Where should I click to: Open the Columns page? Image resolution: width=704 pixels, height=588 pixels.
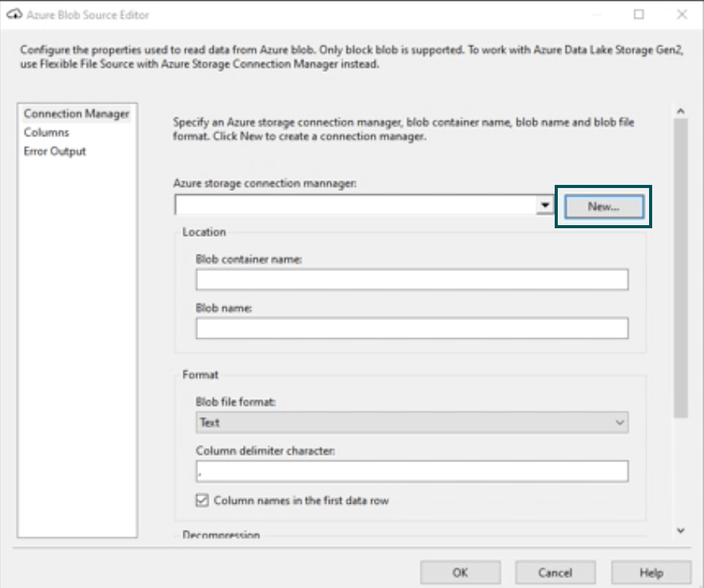point(46,132)
